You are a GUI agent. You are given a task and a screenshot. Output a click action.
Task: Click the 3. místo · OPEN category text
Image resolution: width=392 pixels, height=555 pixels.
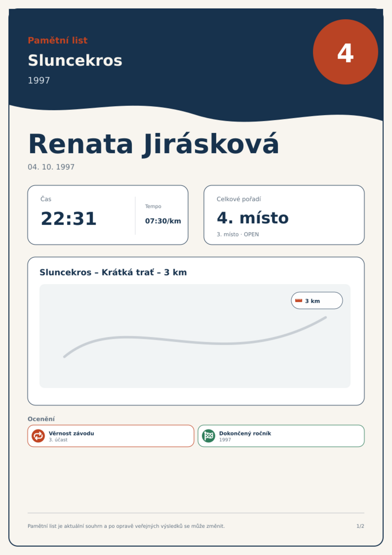pos(238,234)
